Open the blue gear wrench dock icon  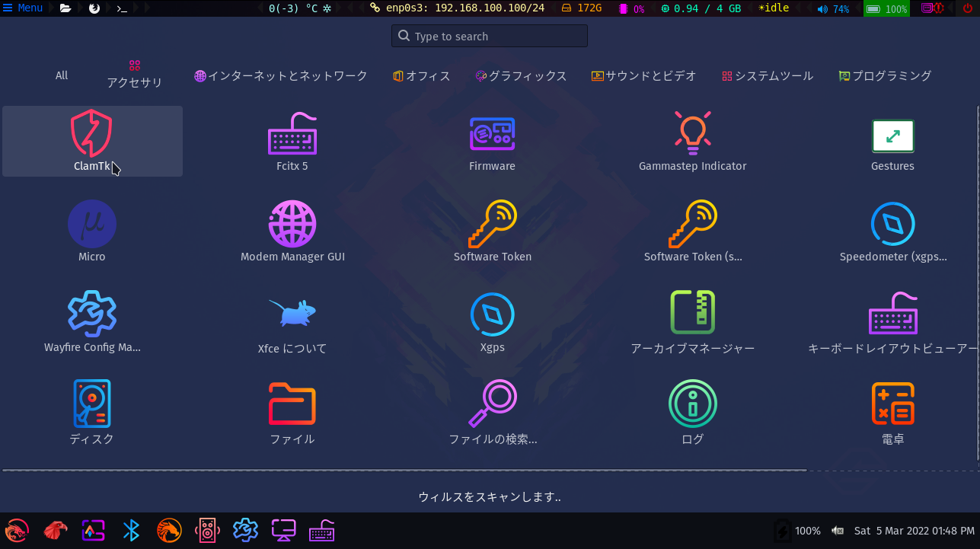click(246, 530)
